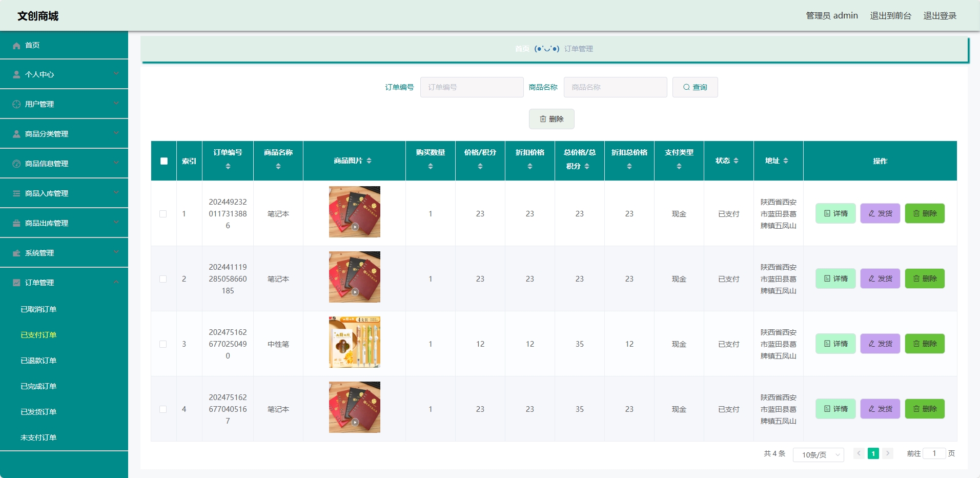The width and height of the screenshot is (980, 478).
Task: Go to next page using right arrow
Action: coord(888,453)
